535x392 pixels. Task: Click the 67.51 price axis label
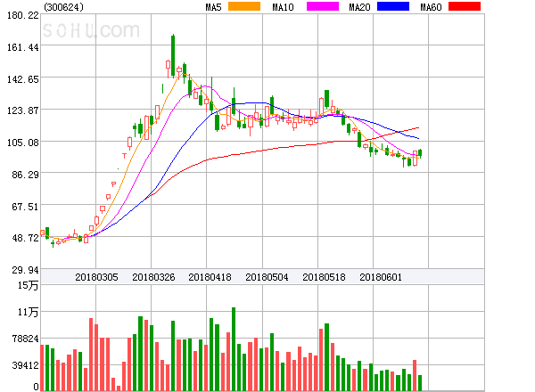pyautogui.click(x=25, y=207)
